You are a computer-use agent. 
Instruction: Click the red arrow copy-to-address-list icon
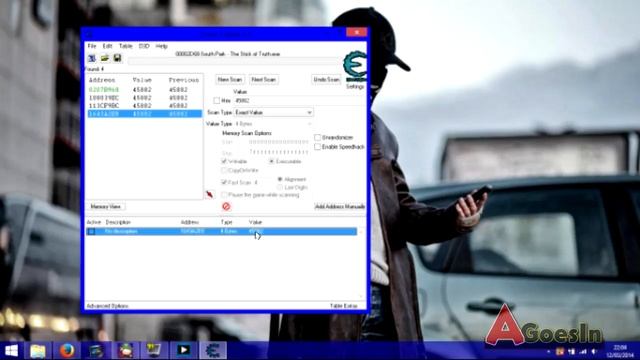(x=209, y=195)
